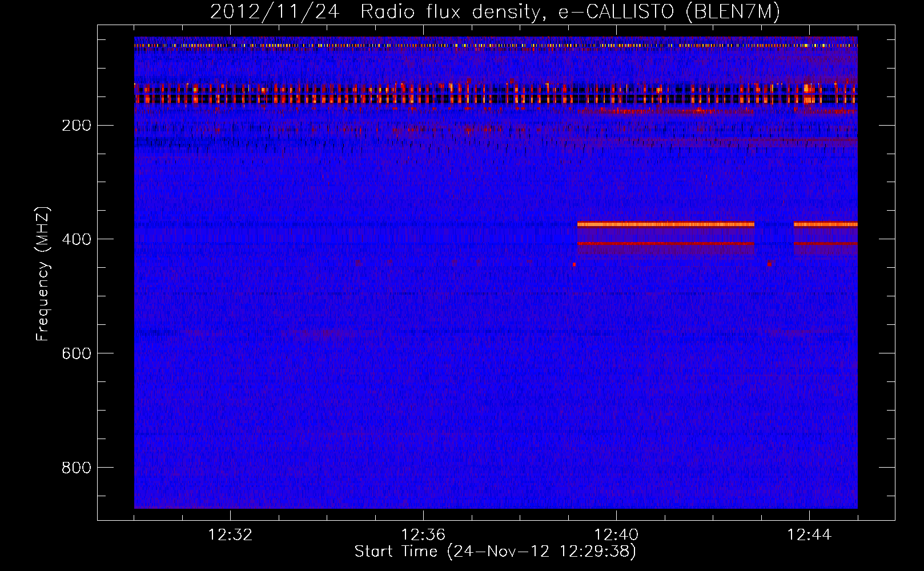Click the 12:32 time tick label
This screenshot has width=924, height=571.
(230, 535)
